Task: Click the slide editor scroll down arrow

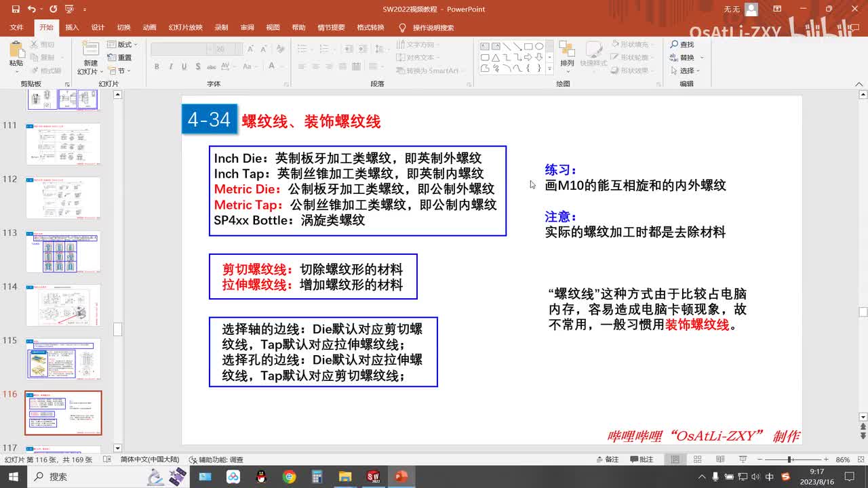Action: (x=863, y=416)
